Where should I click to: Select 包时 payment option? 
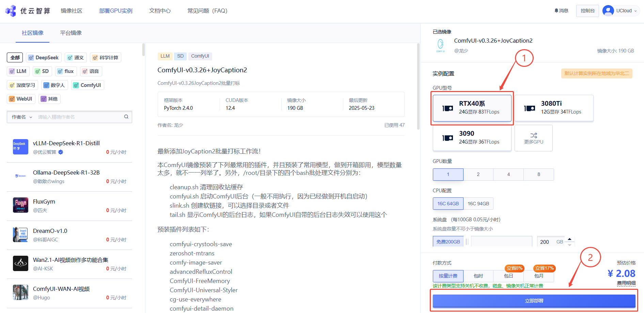point(478,276)
